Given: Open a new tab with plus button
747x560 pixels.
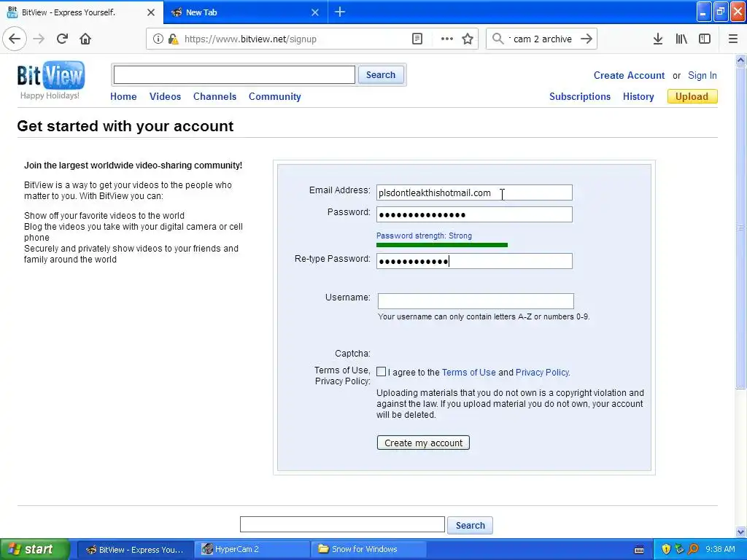Looking at the screenshot, I should click(340, 12).
